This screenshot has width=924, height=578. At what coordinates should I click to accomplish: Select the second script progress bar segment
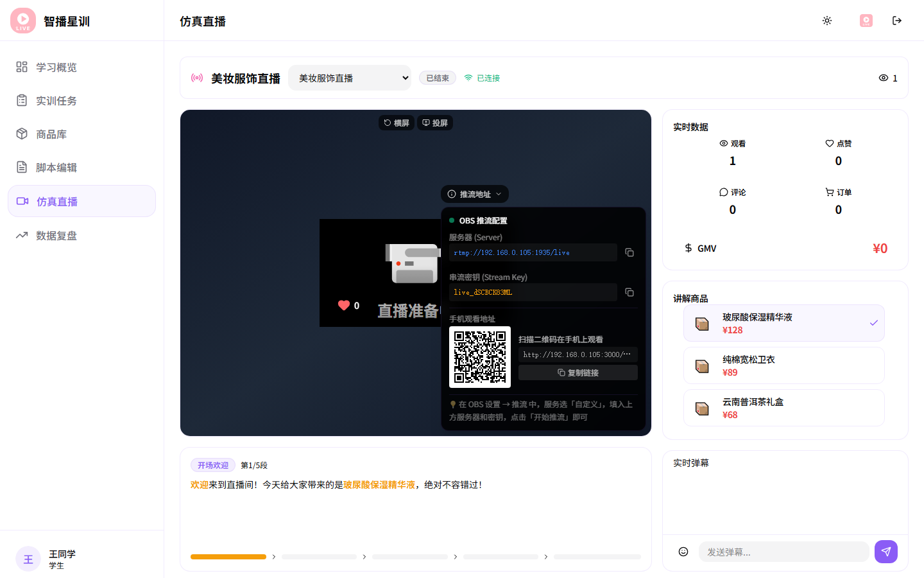[319, 557]
